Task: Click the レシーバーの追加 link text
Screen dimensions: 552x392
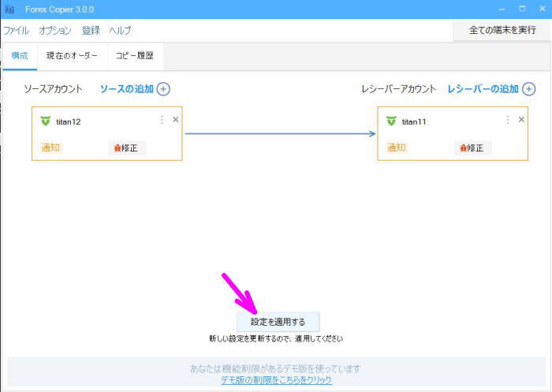Action: [x=483, y=89]
